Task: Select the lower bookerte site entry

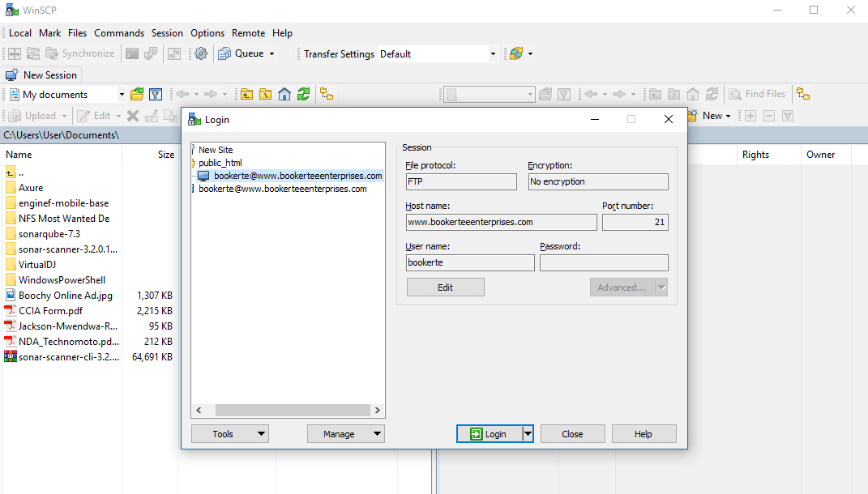Action: pos(283,189)
